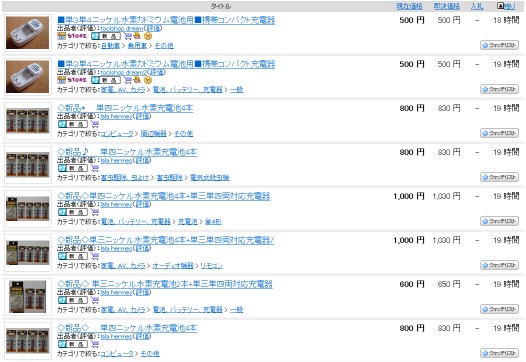
Task: Open the 評価 rating link of the third listing
Action: [143, 116]
